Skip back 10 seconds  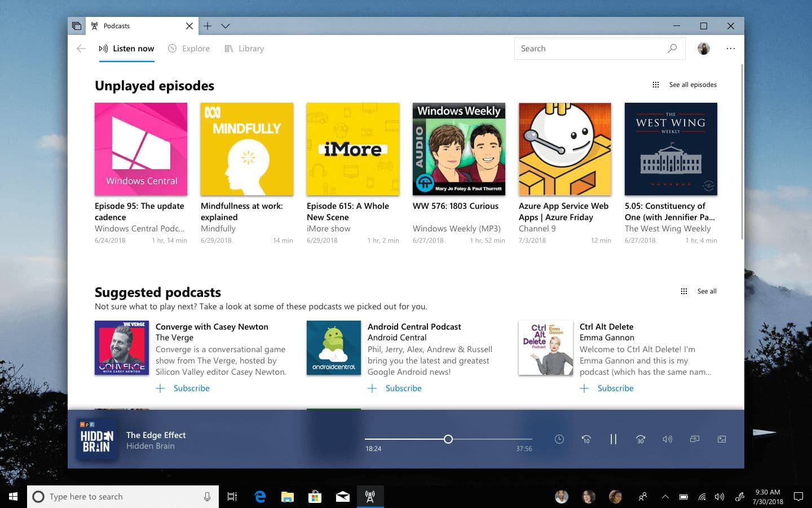tap(586, 439)
